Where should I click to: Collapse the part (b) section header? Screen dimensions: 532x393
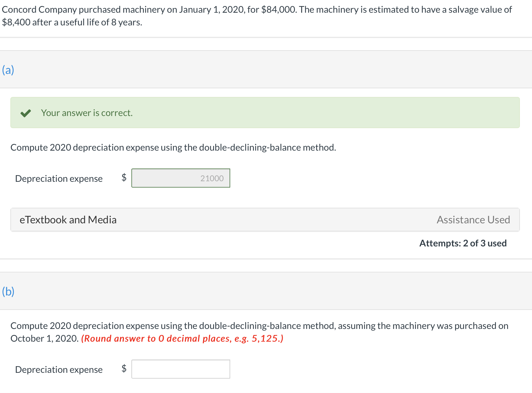(x=8, y=291)
